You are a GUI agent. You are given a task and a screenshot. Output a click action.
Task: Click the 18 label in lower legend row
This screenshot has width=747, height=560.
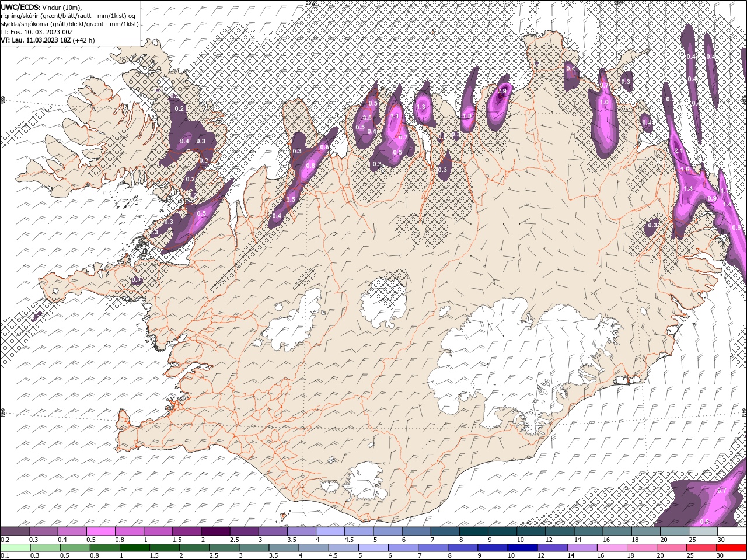pyautogui.click(x=630, y=556)
